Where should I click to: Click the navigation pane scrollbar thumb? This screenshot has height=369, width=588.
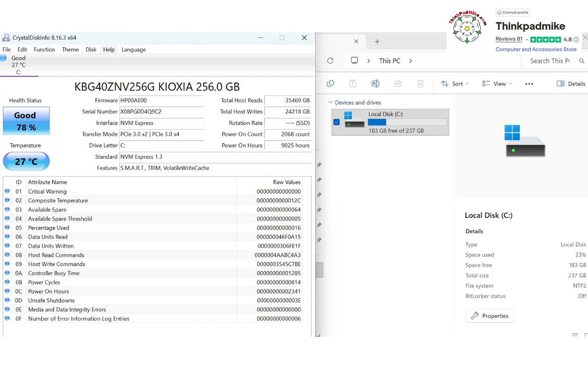pyautogui.click(x=319, y=270)
